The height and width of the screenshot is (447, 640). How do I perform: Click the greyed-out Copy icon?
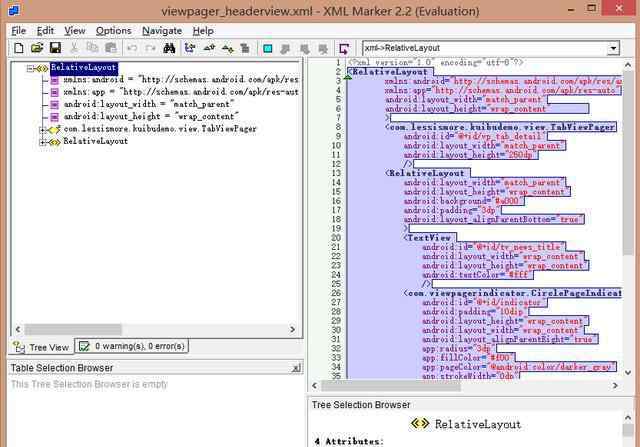[92, 48]
